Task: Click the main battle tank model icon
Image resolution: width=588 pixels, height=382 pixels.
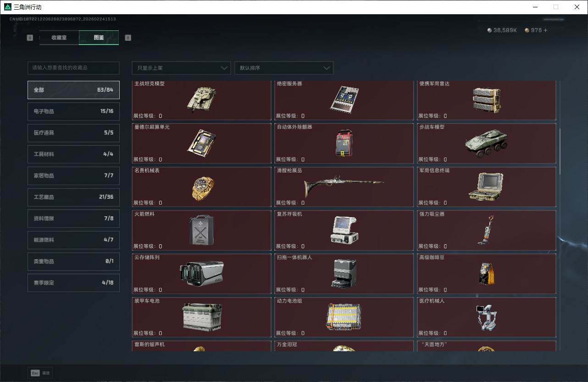Action: [201, 99]
